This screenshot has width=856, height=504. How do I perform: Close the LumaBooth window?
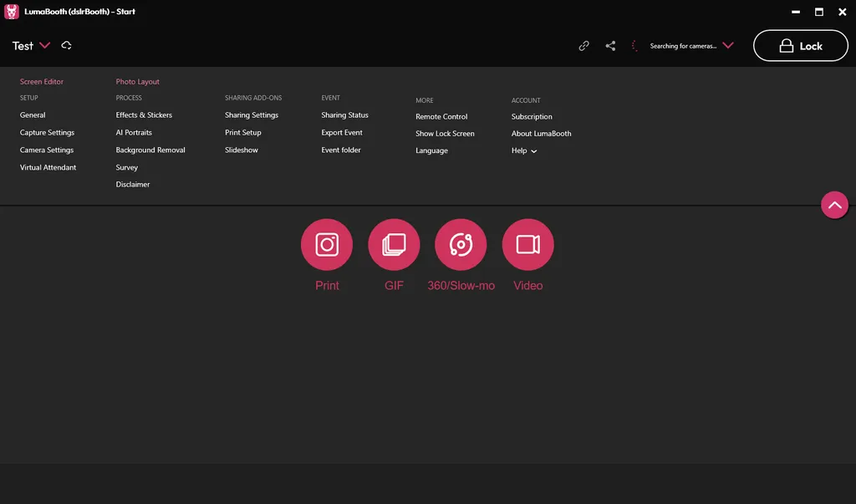pyautogui.click(x=843, y=12)
